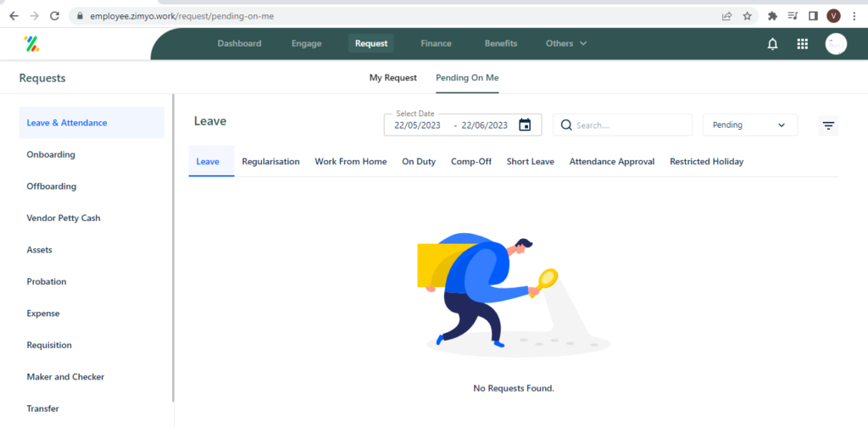Click the Zimyo logo icon

31,44
